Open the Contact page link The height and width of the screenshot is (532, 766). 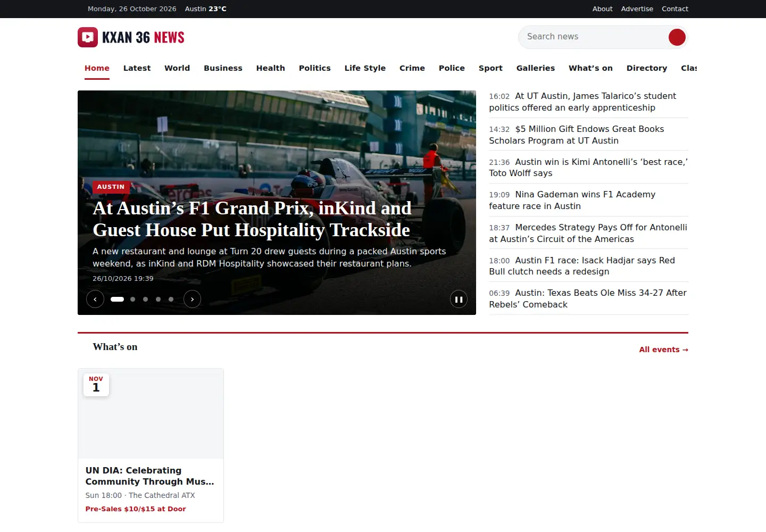pyautogui.click(x=675, y=9)
